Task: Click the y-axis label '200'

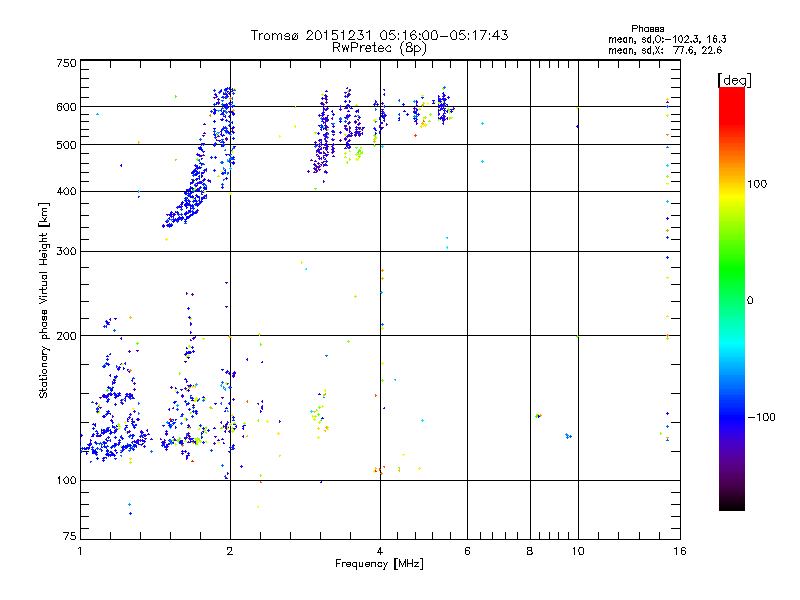Action: click(x=66, y=336)
